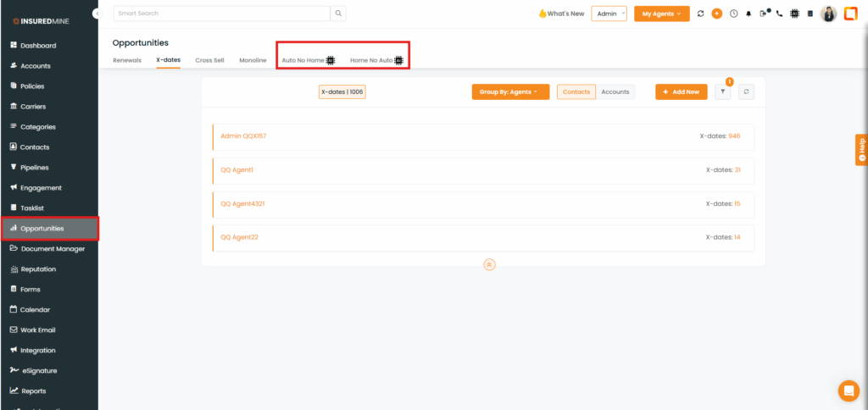Viewport: 868px width, 410px height.
Task: Click the Add New button
Action: point(681,91)
